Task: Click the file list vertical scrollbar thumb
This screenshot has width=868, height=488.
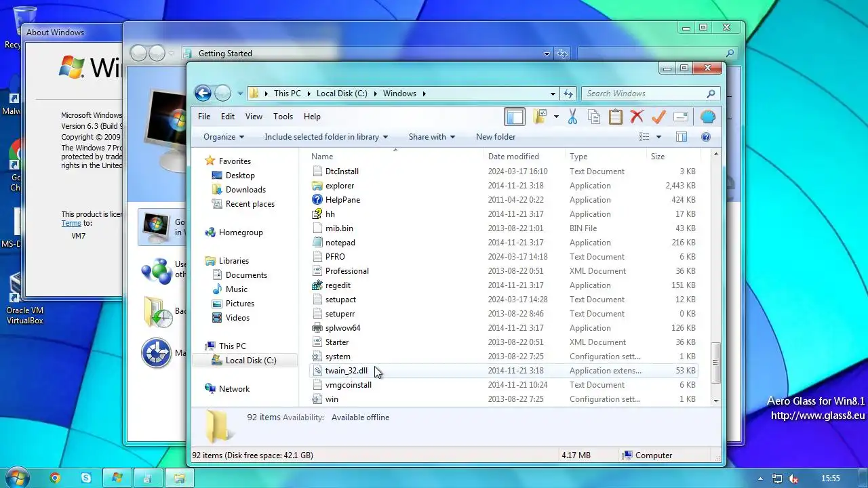Action: pos(715,362)
